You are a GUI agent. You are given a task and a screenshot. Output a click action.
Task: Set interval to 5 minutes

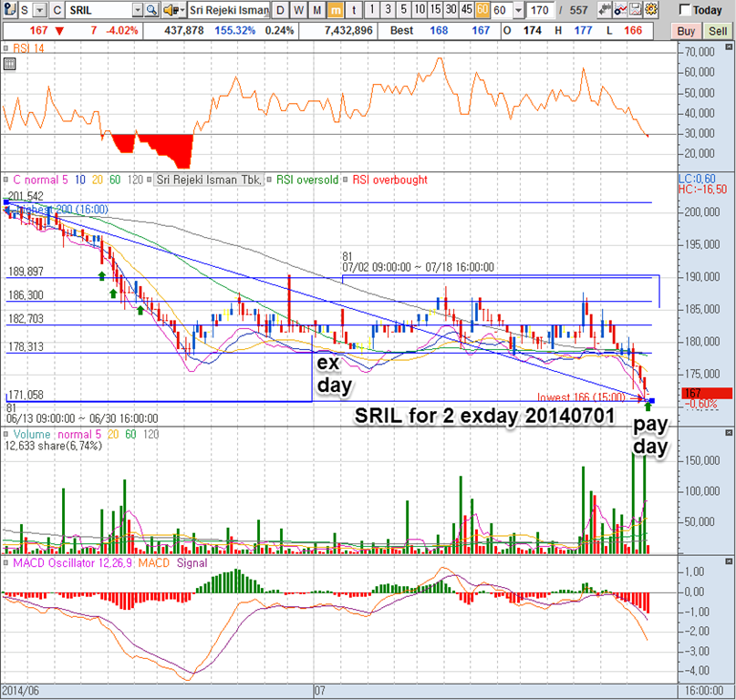click(x=404, y=10)
